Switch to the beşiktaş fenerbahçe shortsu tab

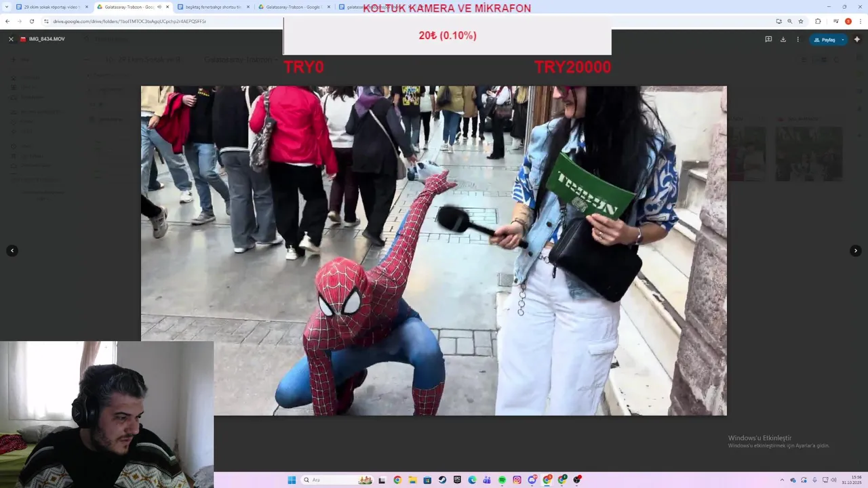213,7
